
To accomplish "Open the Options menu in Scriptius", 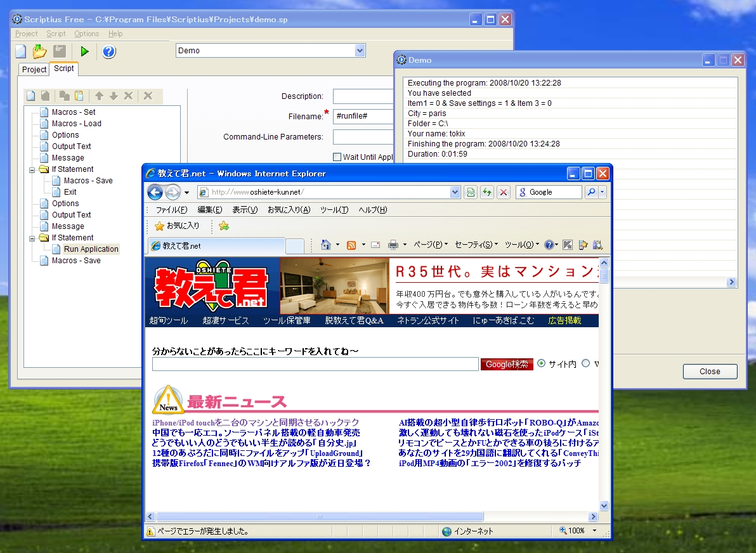I will pos(86,34).
